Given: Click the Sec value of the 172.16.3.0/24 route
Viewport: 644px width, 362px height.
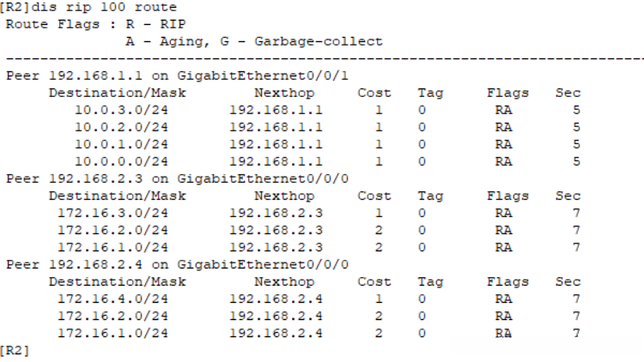Looking at the screenshot, I should [576, 213].
